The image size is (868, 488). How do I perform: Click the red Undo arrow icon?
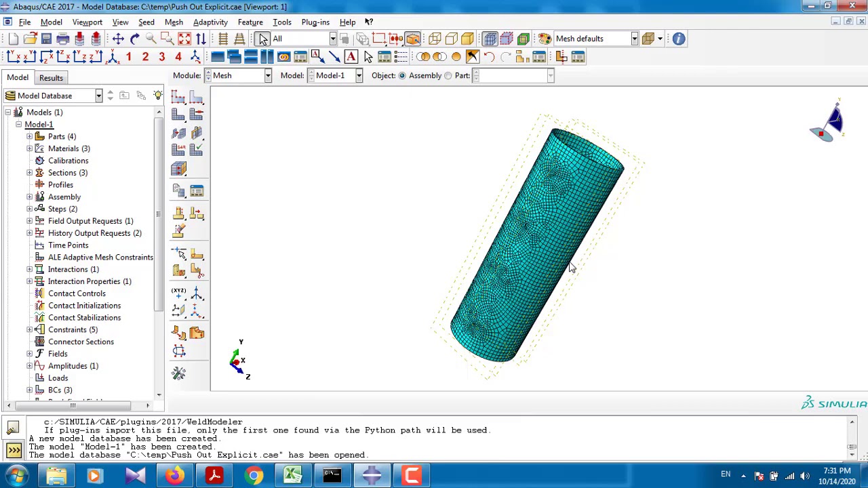click(489, 57)
